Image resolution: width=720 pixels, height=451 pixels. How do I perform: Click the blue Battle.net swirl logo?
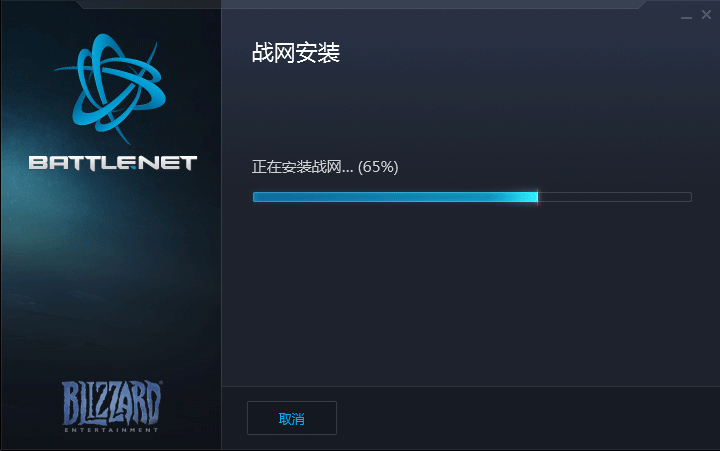pos(110,87)
